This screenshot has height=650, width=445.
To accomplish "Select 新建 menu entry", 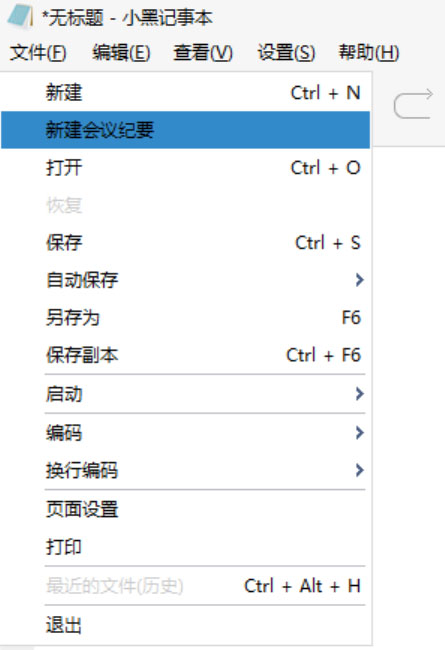I will tap(185, 92).
